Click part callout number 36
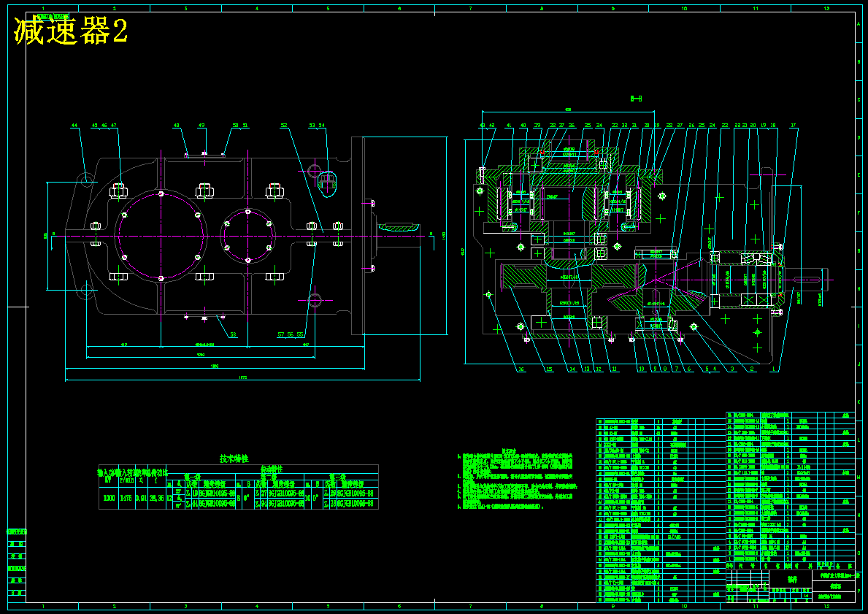Viewport: 868px width, 614px height. [572, 125]
